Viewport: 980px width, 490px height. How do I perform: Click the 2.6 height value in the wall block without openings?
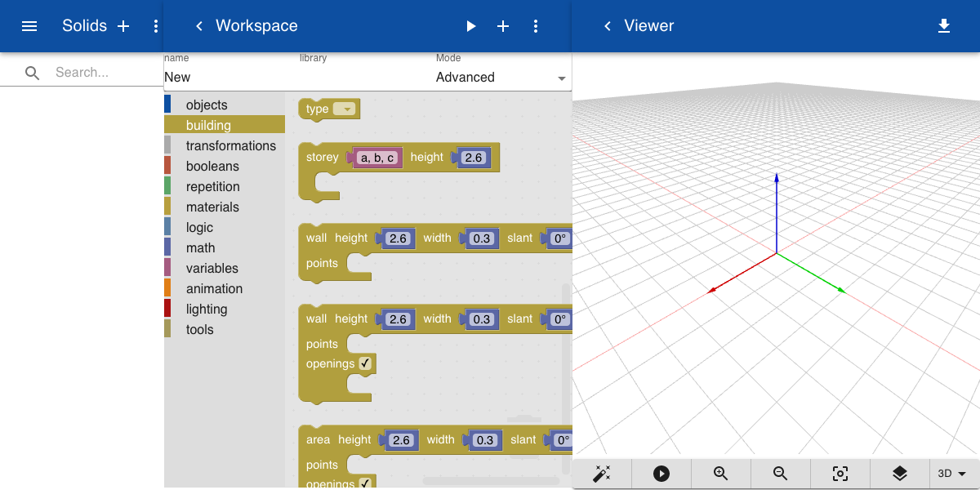click(398, 238)
